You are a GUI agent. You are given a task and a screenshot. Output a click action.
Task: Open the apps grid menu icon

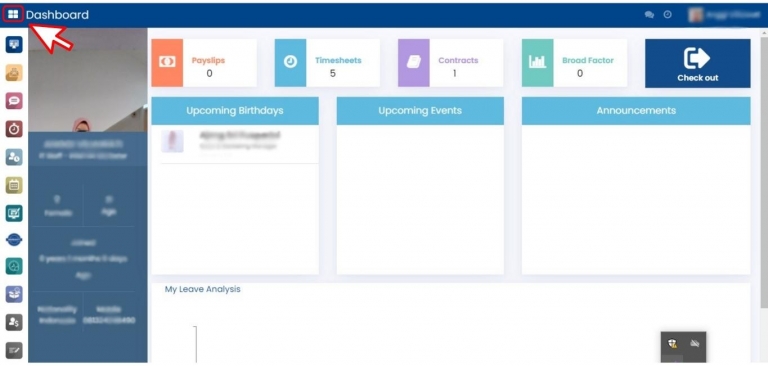(13, 14)
